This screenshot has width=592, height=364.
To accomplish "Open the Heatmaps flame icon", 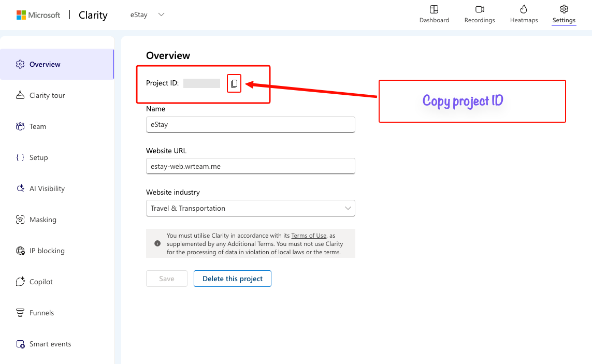I will [x=523, y=9].
